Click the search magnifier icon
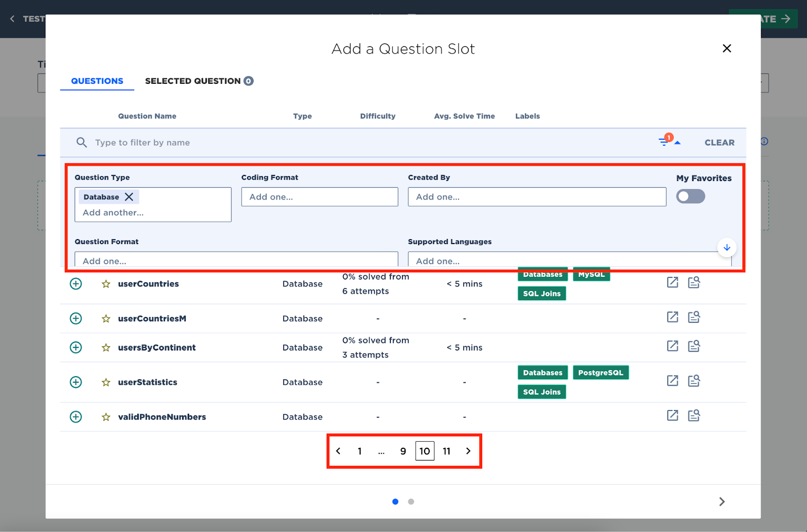The image size is (807, 532). pos(81,143)
